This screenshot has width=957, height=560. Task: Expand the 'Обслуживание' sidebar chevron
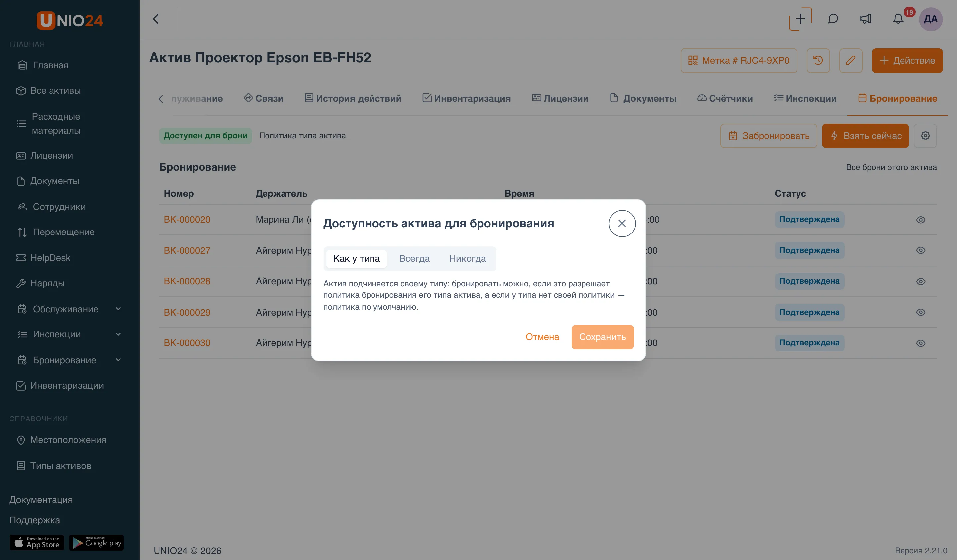pyautogui.click(x=118, y=309)
